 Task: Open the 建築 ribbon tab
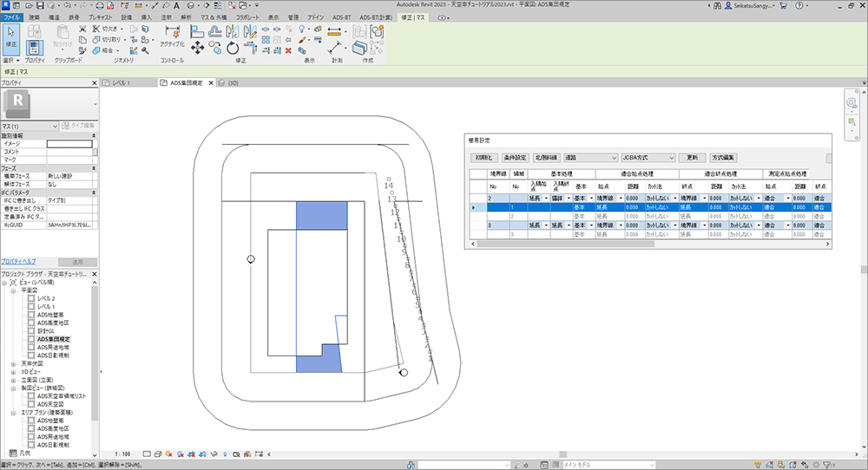coord(34,16)
